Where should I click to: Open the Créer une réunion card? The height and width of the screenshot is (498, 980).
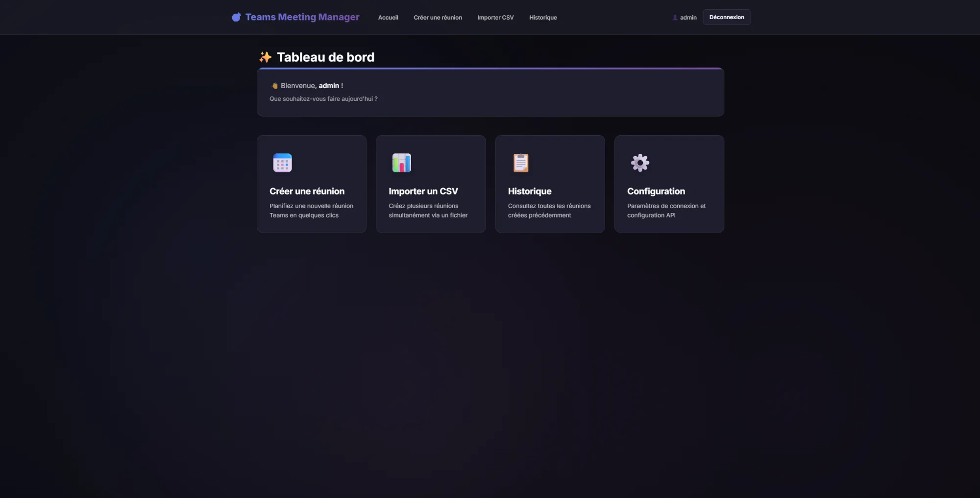311,184
